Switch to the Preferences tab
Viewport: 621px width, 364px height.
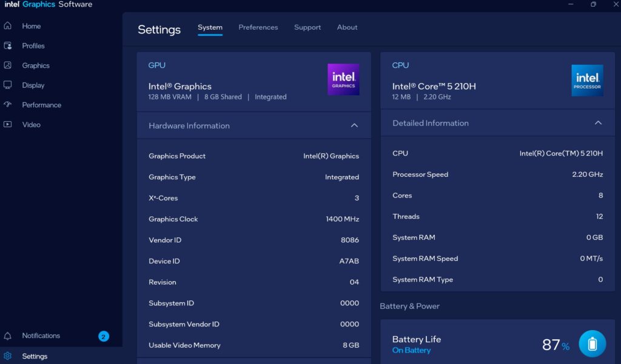(x=258, y=27)
